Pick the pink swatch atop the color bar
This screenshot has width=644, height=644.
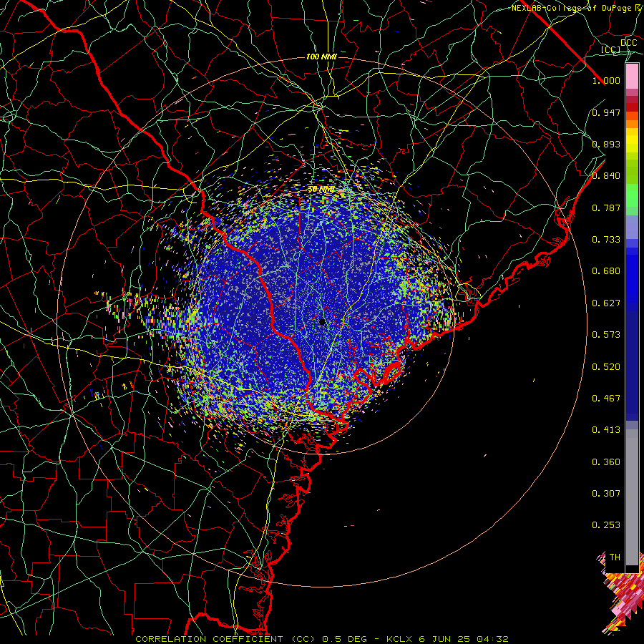pyautogui.click(x=632, y=76)
